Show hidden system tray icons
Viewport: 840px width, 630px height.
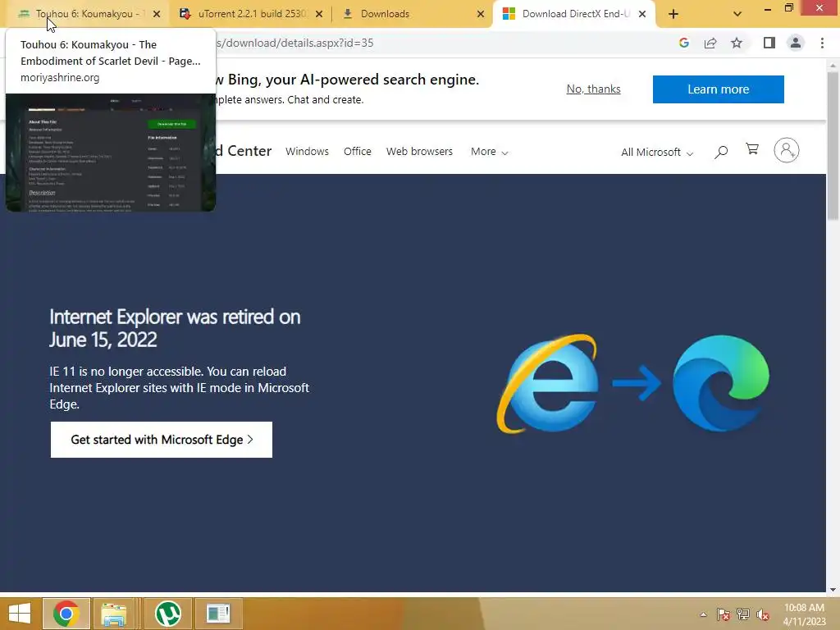click(703, 614)
